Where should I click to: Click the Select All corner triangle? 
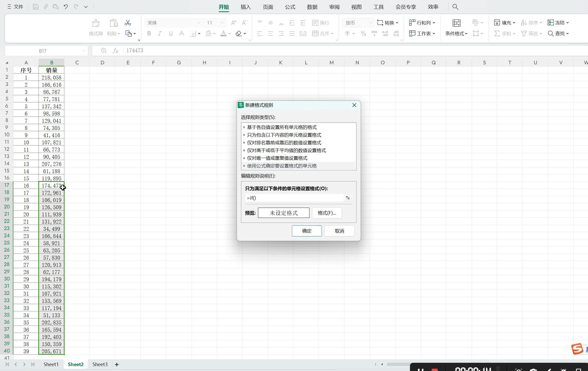7,63
